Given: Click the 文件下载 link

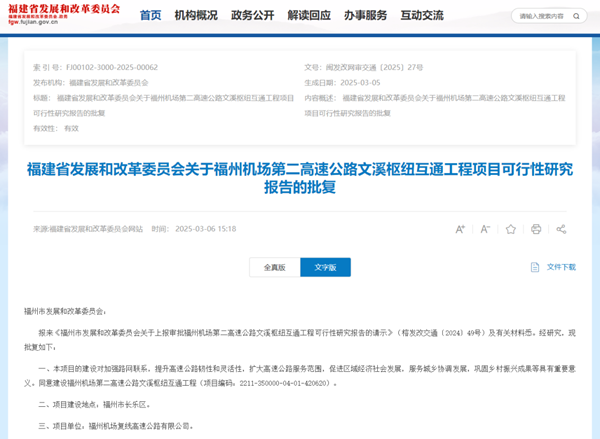Looking at the screenshot, I should (x=561, y=267).
